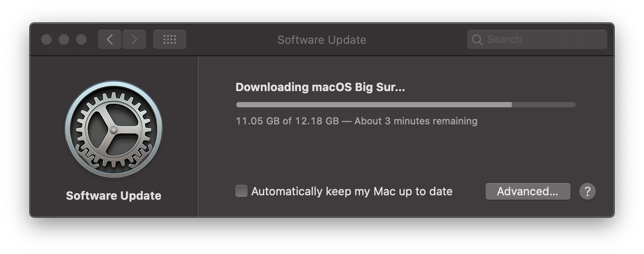Click the Software Update title in the title bar

[322, 40]
